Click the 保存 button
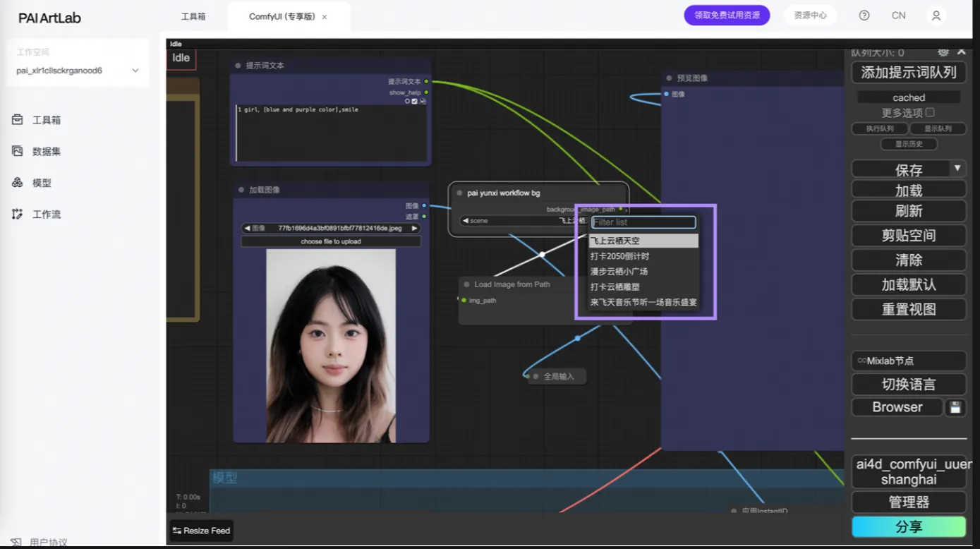The image size is (980, 549). click(x=901, y=169)
